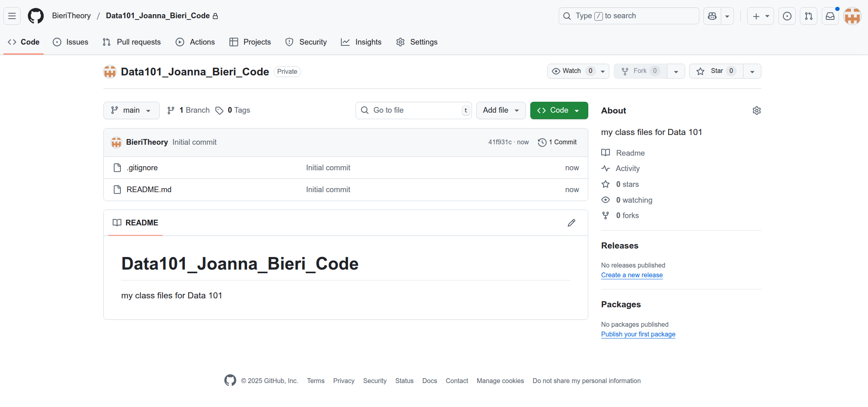
Task: Open the Copilot chat icon
Action: tap(712, 16)
